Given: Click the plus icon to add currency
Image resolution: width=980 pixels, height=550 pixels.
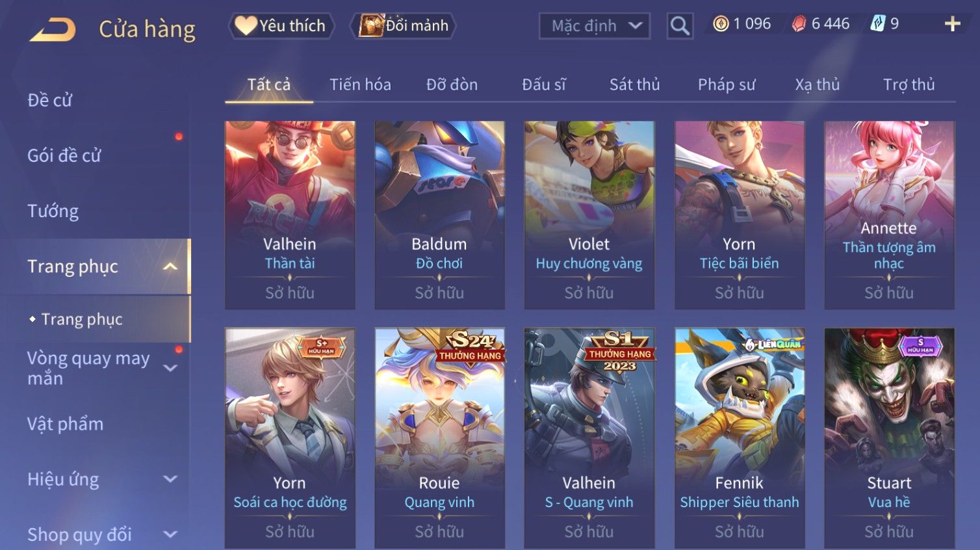Looking at the screenshot, I should [x=953, y=24].
